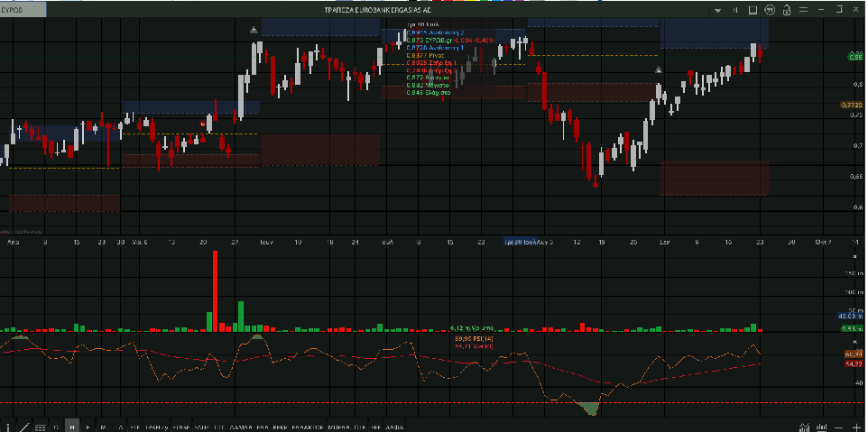The height and width of the screenshot is (432, 868).
Task: Open the grid table icon in bottom toolbar
Action: pos(41,426)
